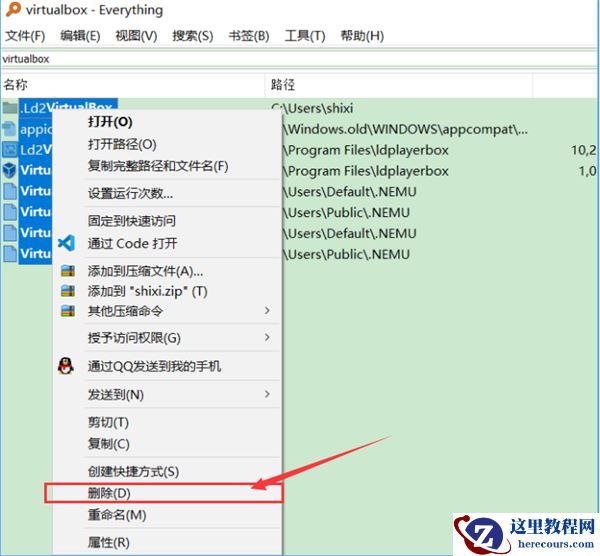Open the 编辑(E) menu
The height and width of the screenshot is (556, 600).
pos(80,36)
